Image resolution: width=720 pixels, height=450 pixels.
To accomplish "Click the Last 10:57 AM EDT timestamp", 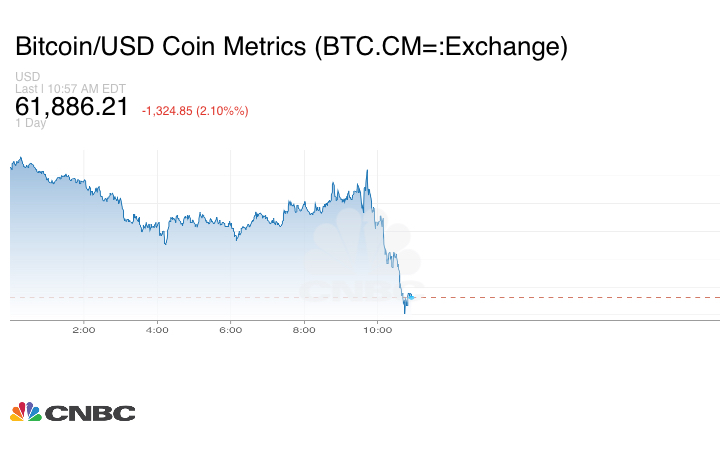I will coord(69,89).
